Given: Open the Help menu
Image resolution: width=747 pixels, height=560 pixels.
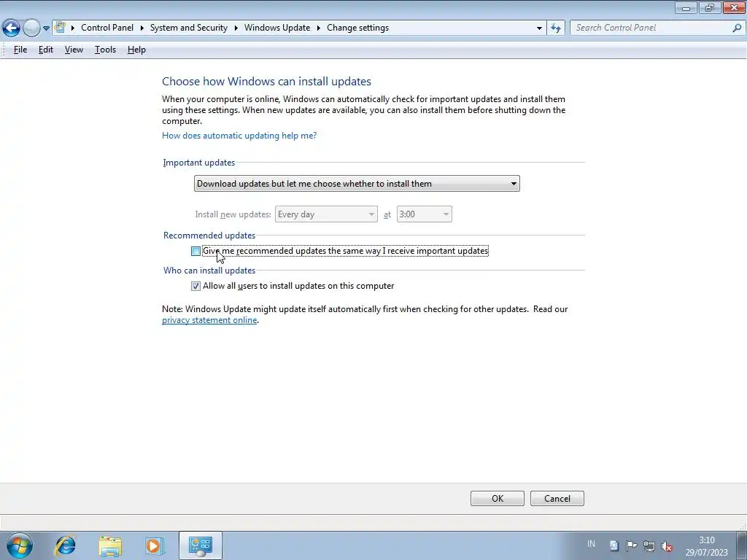Looking at the screenshot, I should pos(136,50).
